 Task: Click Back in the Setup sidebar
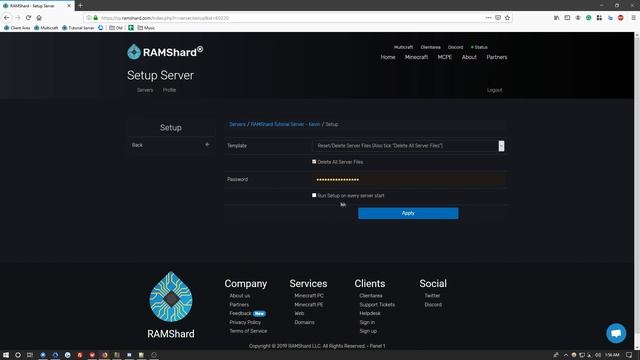(x=171, y=145)
